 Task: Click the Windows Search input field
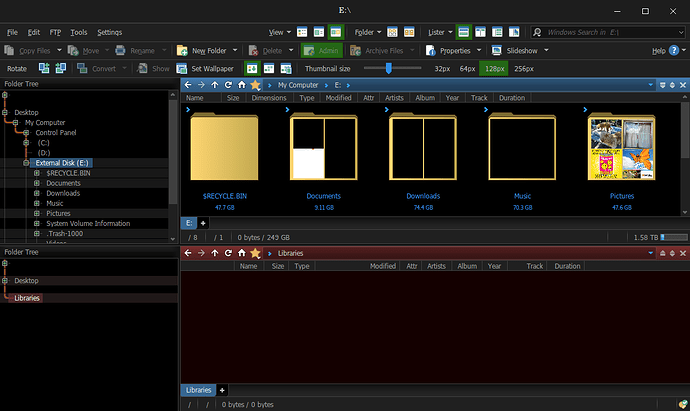(x=609, y=32)
